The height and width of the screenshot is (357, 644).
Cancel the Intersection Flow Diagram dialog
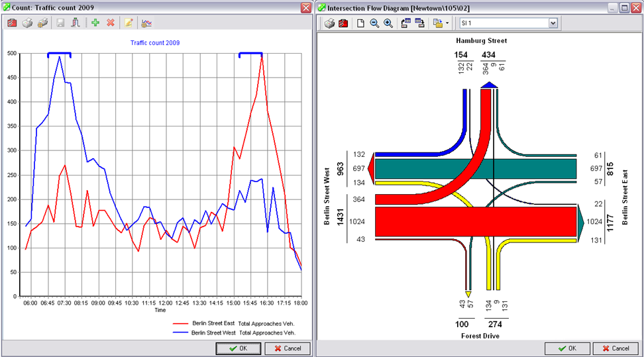pyautogui.click(x=616, y=348)
